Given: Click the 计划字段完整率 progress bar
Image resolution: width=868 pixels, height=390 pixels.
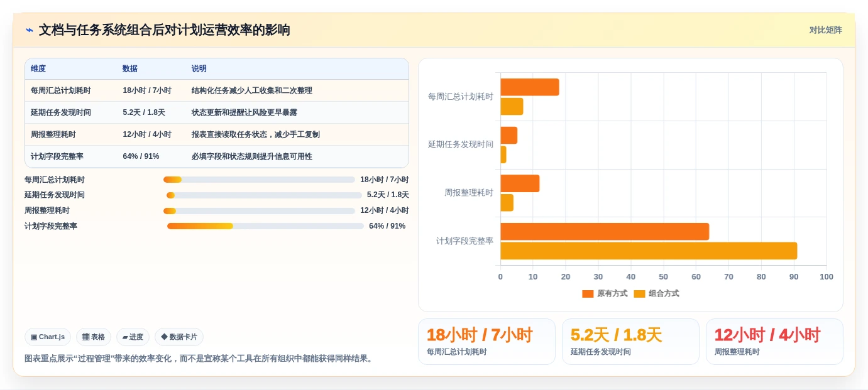Looking at the screenshot, I should [265, 226].
